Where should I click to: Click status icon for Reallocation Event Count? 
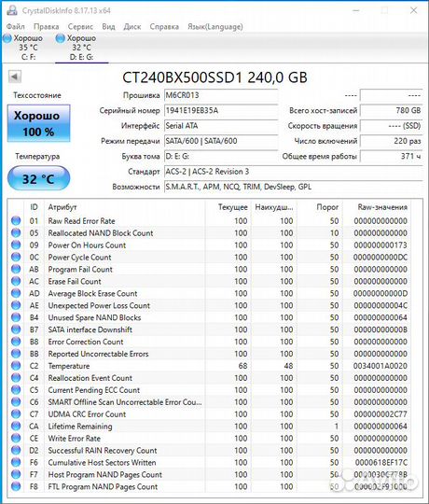(x=16, y=378)
